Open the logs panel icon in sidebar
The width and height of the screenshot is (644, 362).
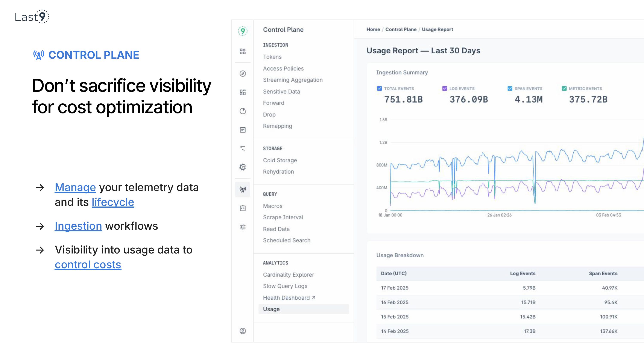243,130
